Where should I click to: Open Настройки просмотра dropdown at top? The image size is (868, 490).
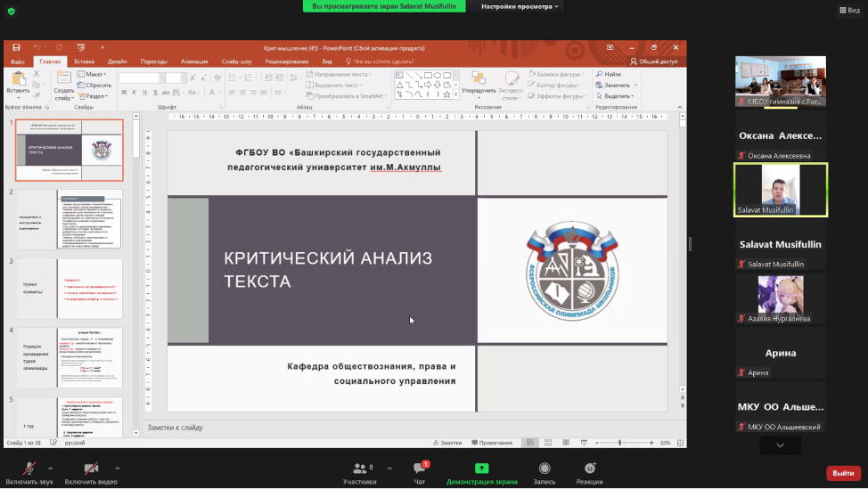(x=520, y=6)
